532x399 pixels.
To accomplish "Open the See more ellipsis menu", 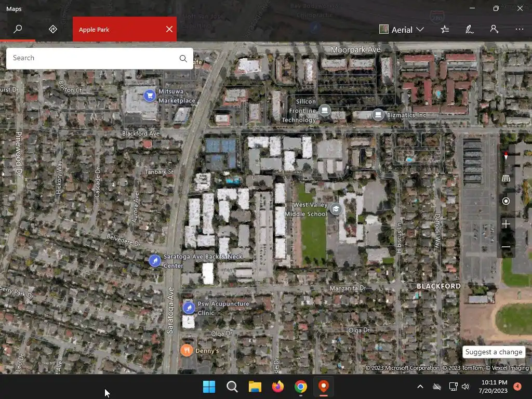I will coord(519,29).
